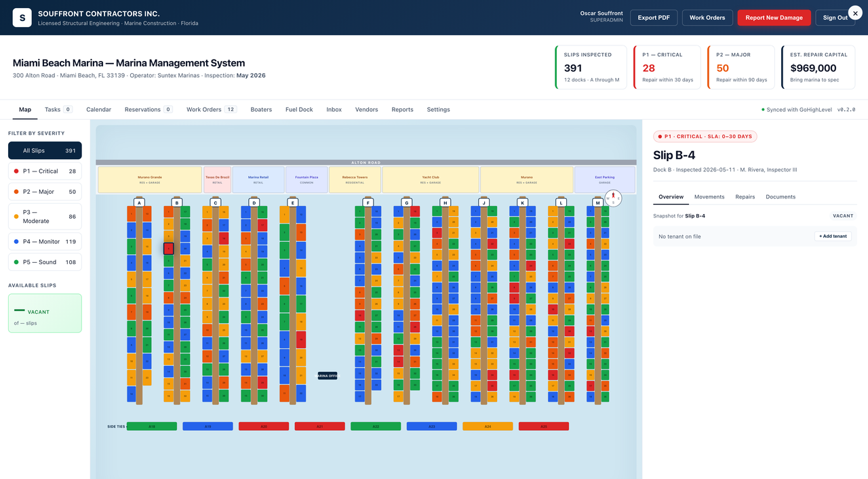Switch to the Repairs tab
Screen dimensions: 868x479
[x=745, y=196]
